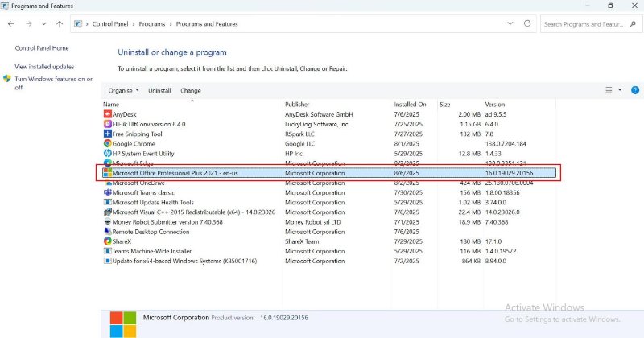This screenshot has width=644, height=338.
Task: Navigate to Programs breadcrumb
Action: [x=151, y=24]
